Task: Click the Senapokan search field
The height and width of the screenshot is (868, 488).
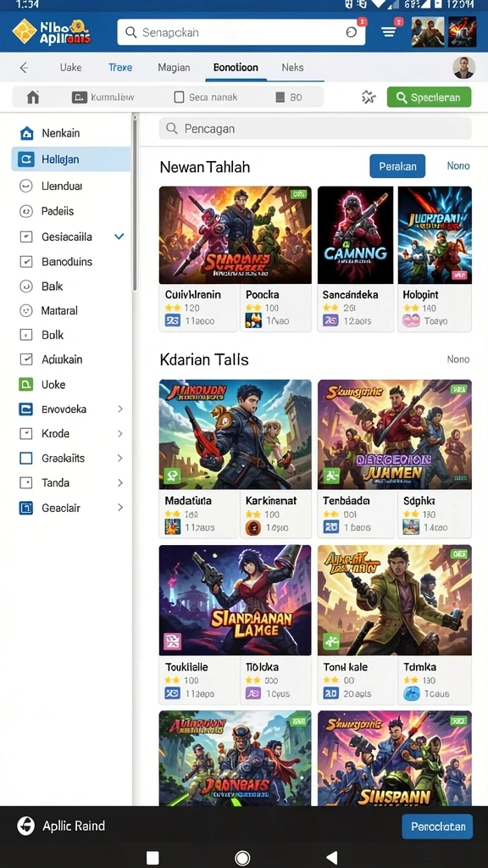Action: point(241,32)
